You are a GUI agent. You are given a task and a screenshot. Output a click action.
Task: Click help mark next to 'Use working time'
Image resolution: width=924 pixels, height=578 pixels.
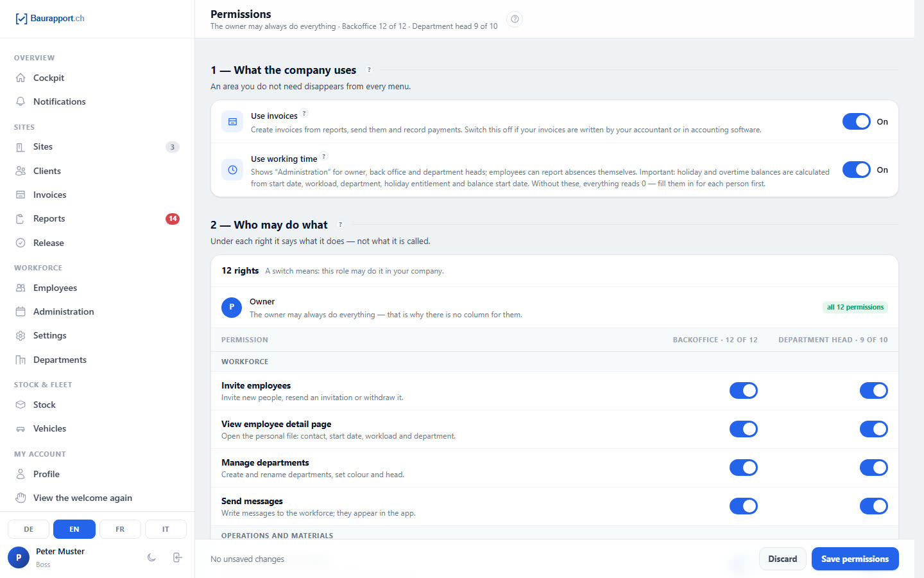click(323, 156)
